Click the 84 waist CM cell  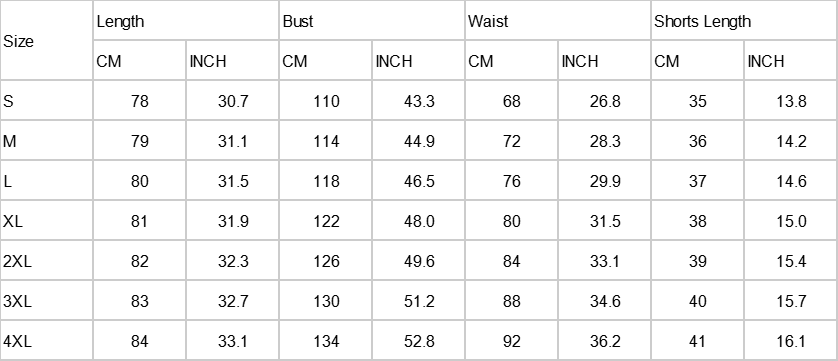pyautogui.click(x=511, y=261)
